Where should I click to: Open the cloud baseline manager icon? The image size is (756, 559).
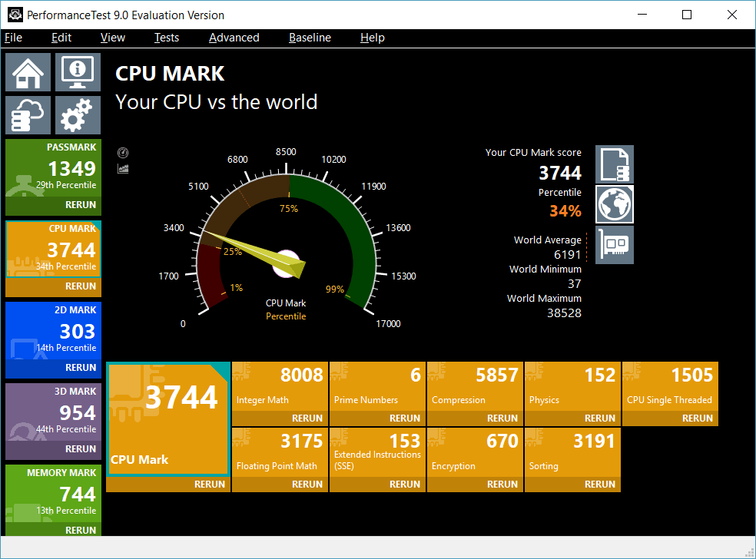pos(28,115)
